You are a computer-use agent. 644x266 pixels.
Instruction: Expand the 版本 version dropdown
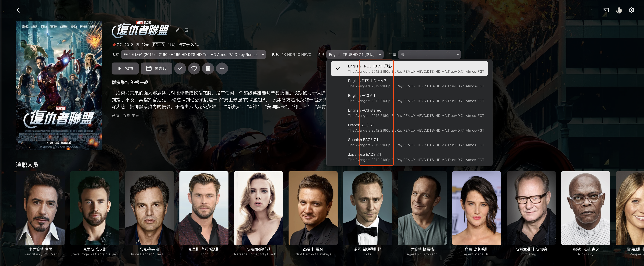[x=194, y=54]
